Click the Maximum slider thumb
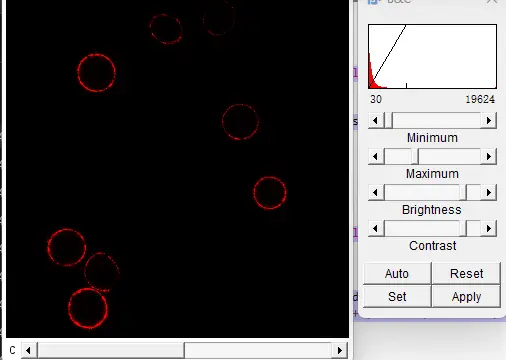 tap(415, 156)
